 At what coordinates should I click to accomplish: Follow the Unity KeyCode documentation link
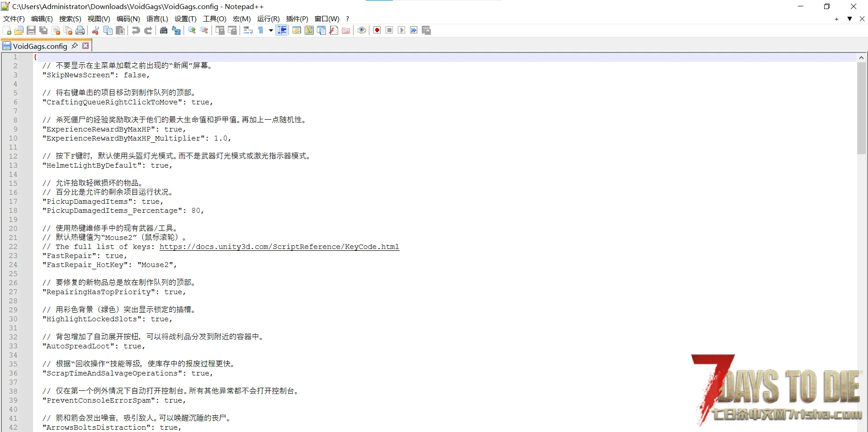coord(279,247)
